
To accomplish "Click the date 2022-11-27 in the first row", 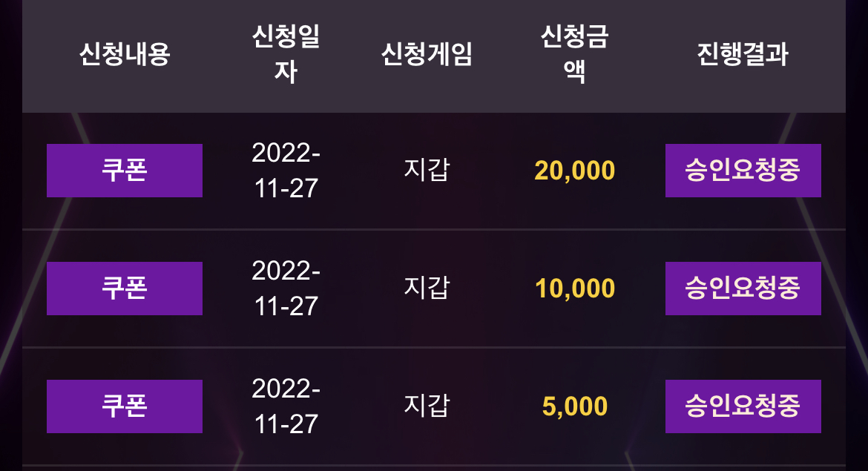I will pos(286,171).
